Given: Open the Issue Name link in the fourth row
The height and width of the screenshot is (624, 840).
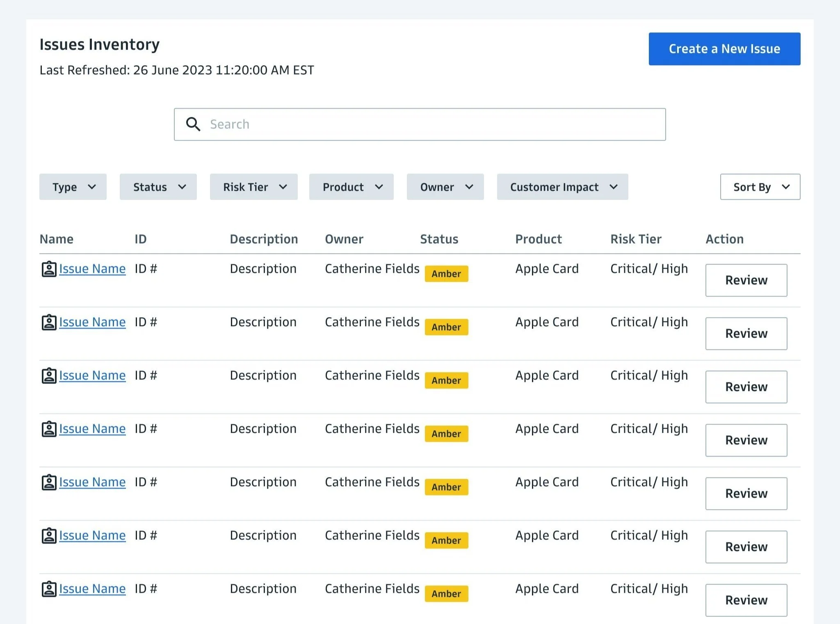Looking at the screenshot, I should tap(92, 429).
